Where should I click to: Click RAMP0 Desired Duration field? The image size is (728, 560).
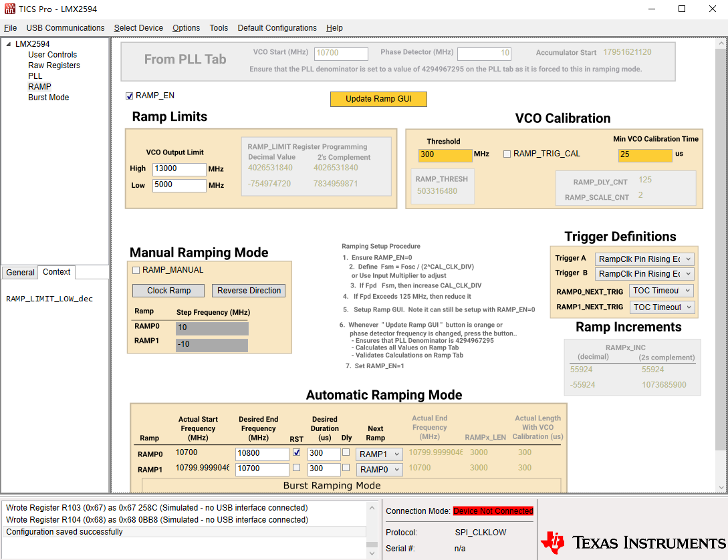324,454
